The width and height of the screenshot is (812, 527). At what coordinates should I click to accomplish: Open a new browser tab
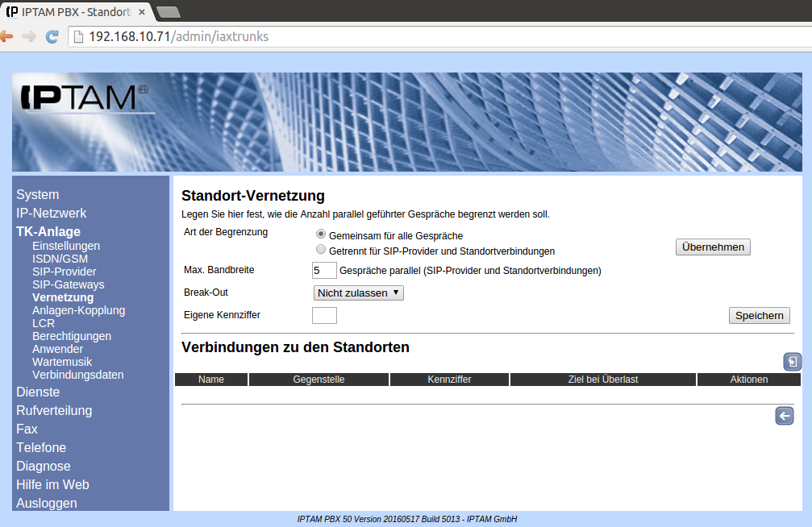coord(168,11)
